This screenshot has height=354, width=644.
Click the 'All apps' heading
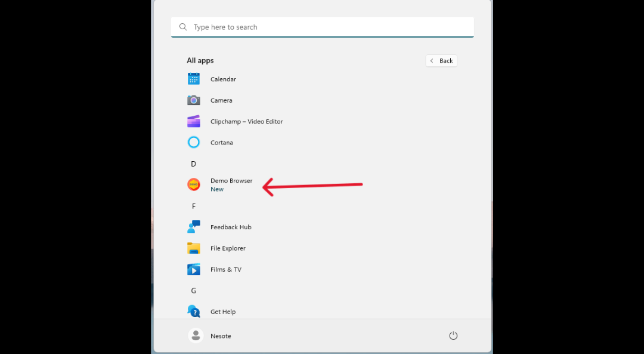pos(200,60)
